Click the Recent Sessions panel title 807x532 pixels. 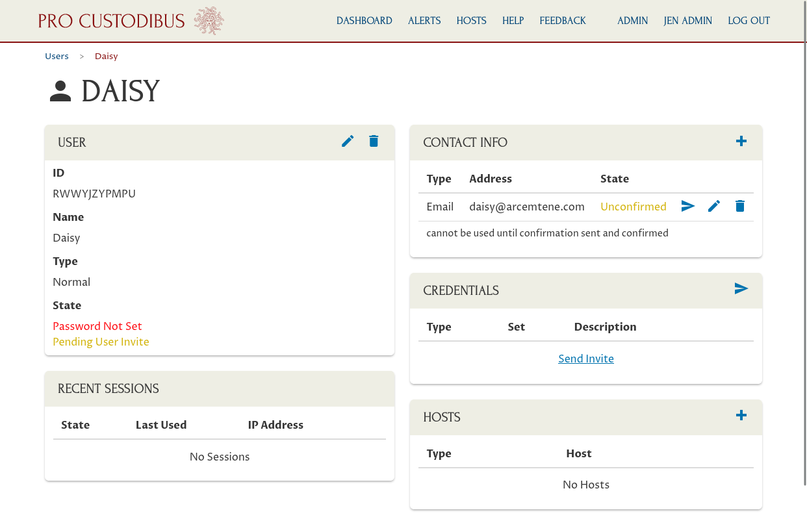(x=109, y=388)
